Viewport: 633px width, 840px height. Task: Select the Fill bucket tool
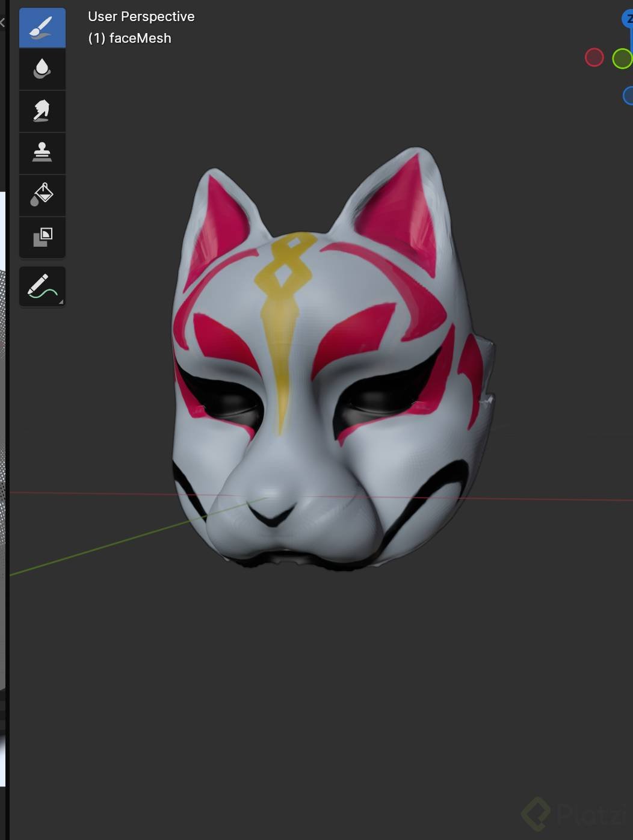[42, 196]
